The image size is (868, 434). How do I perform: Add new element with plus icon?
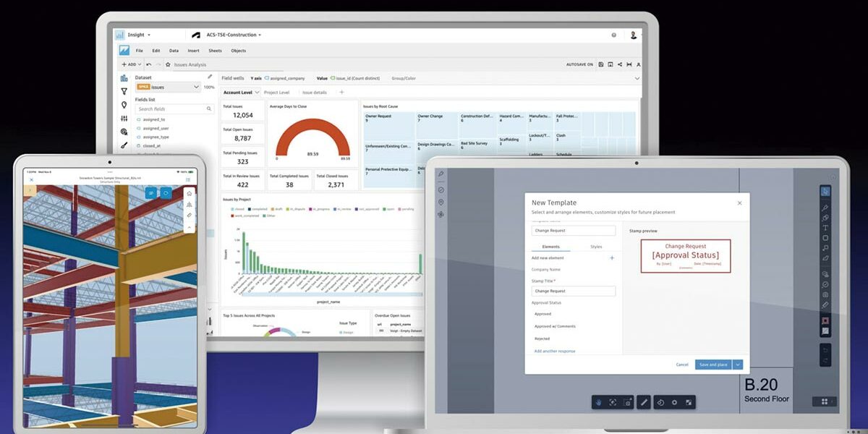tap(612, 258)
